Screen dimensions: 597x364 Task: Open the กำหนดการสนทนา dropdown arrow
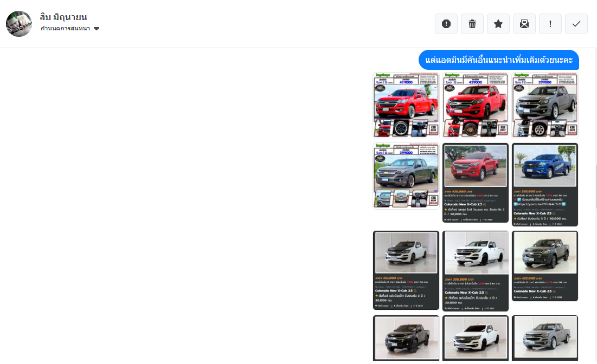[97, 29]
